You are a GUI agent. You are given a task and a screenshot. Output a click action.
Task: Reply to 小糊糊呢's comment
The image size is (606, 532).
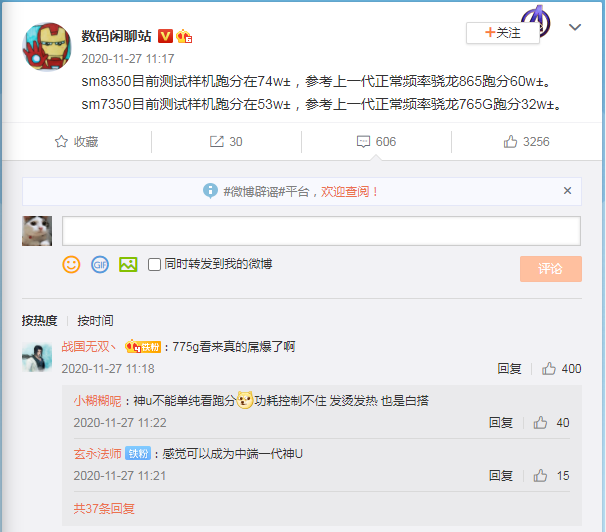click(501, 423)
